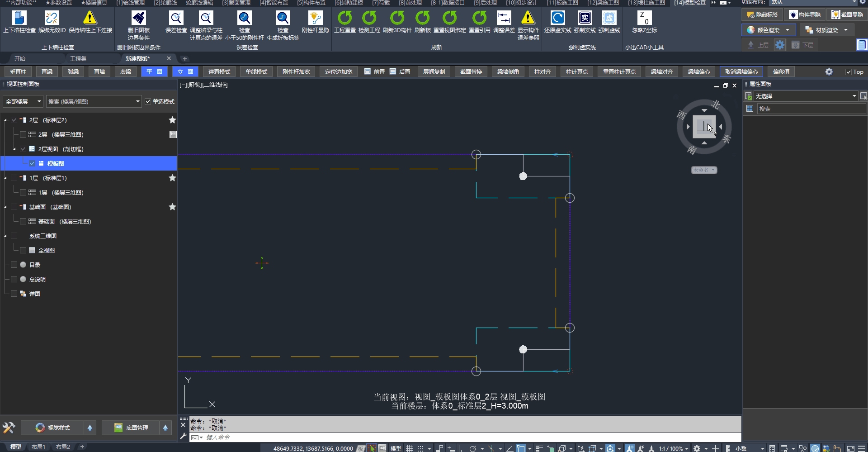Click the 解缔无效ID icon
Viewport: 868px width, 452px height.
[x=52, y=19]
